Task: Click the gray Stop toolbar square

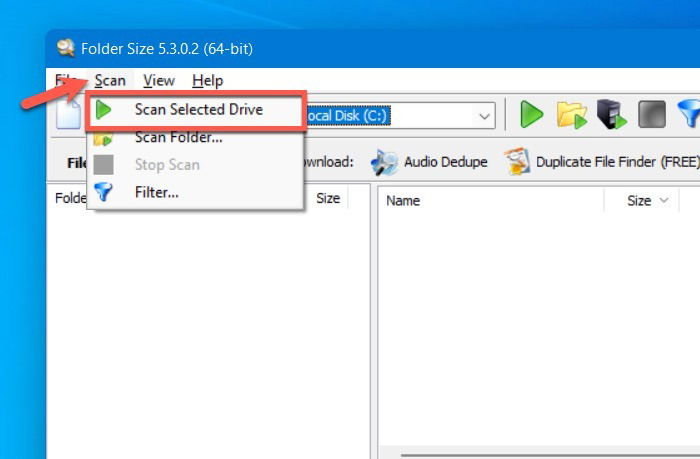Action: point(652,115)
